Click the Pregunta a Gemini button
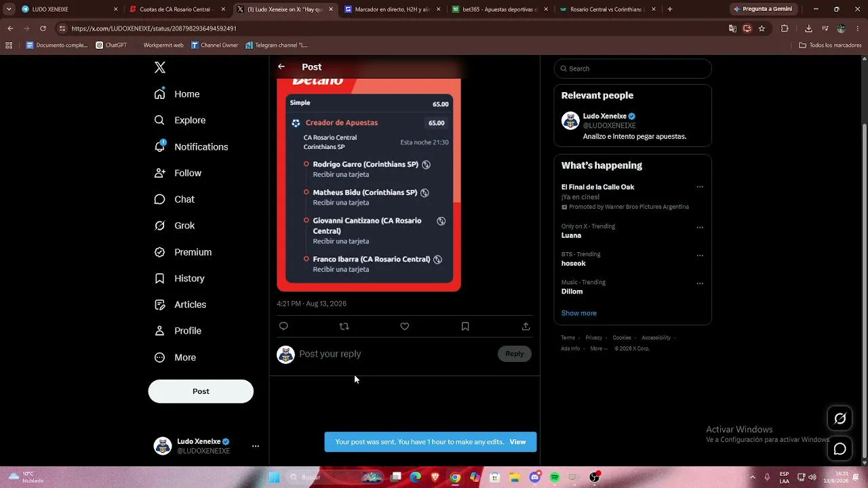 764,9
